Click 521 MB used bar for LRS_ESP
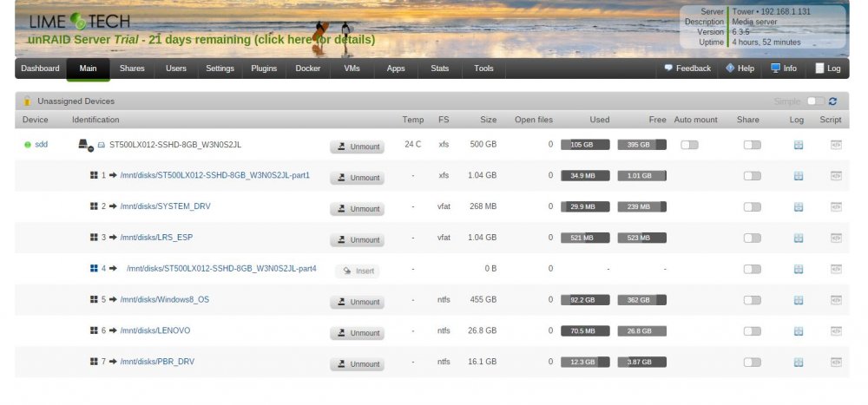Viewport: 868px width, 405px height. [585, 238]
